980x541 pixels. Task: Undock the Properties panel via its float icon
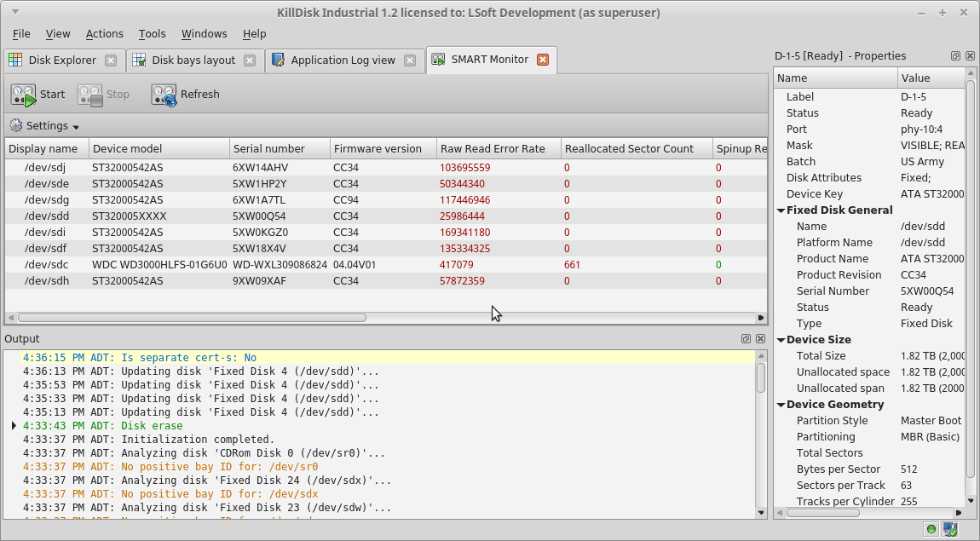pyautogui.click(x=955, y=55)
